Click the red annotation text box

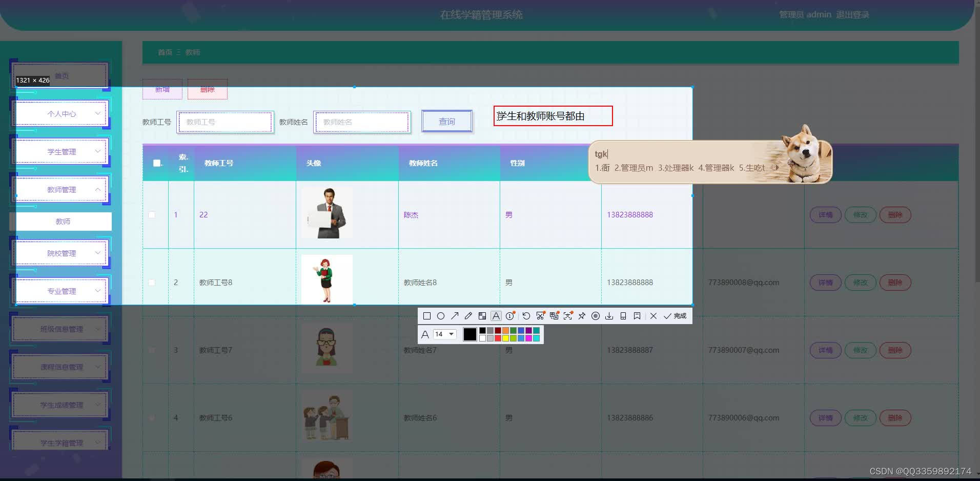(553, 116)
